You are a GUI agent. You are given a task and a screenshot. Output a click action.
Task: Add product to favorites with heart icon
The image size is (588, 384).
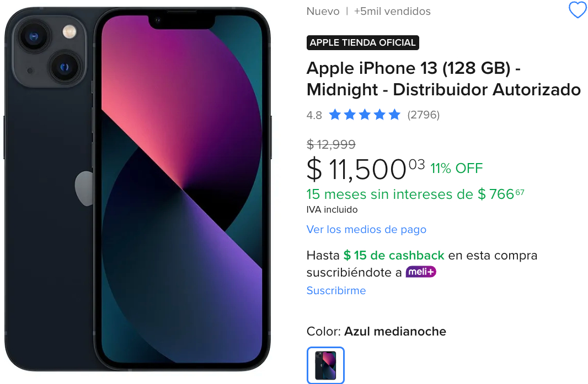click(578, 10)
